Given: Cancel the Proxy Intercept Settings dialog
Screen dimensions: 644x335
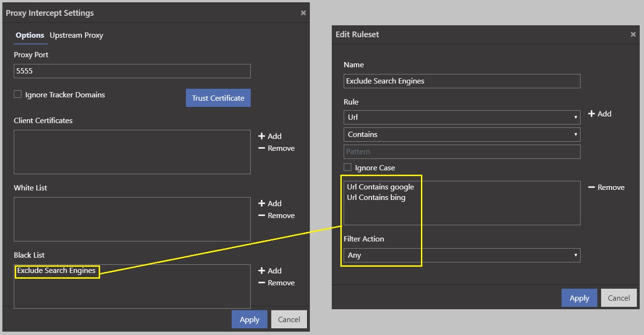Looking at the screenshot, I should coord(289,320).
